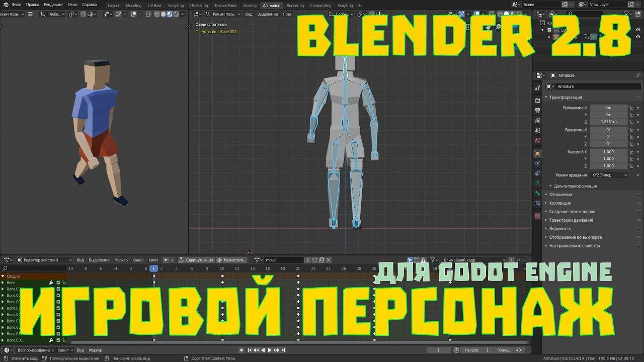Open the Редактор действий mode dropdown
The height and width of the screenshot is (362, 644).
point(44,260)
